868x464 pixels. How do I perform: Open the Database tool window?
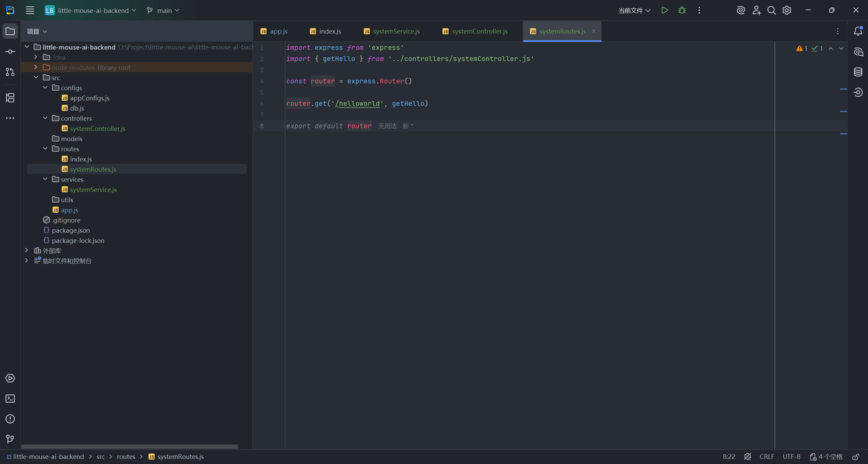(858, 72)
